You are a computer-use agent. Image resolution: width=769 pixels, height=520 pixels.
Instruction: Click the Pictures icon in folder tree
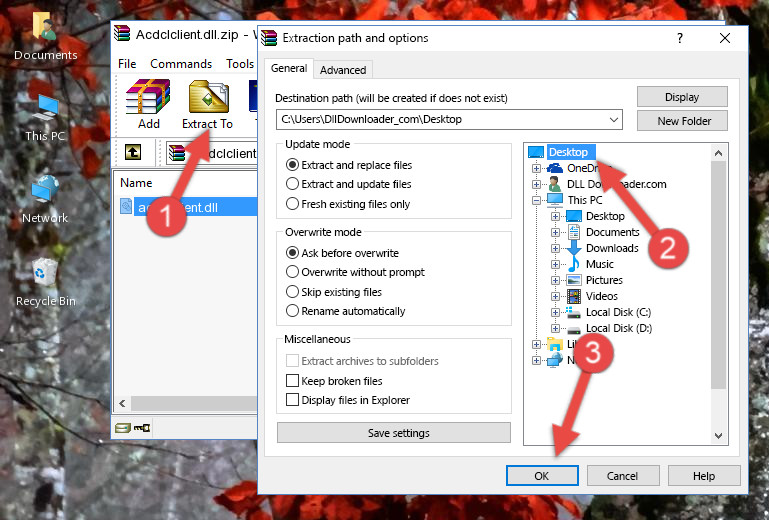[x=574, y=280]
